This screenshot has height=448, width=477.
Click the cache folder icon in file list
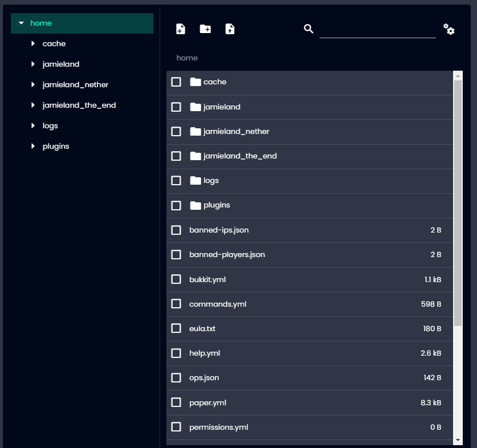pyautogui.click(x=195, y=82)
